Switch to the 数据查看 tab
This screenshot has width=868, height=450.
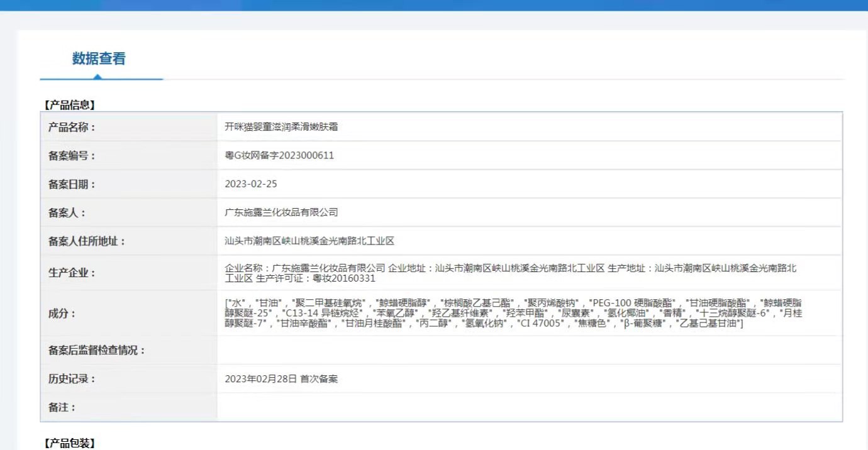97,59
